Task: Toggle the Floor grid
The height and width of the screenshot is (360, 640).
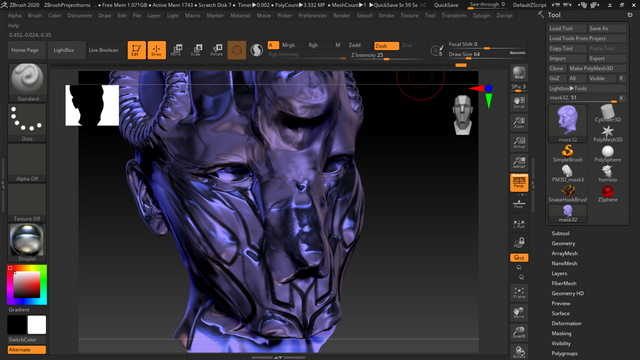Action: 519,203
